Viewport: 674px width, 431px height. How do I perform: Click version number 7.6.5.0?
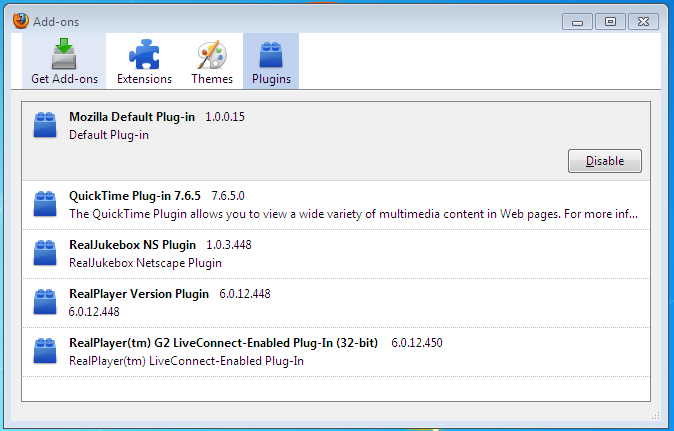pyautogui.click(x=228, y=196)
